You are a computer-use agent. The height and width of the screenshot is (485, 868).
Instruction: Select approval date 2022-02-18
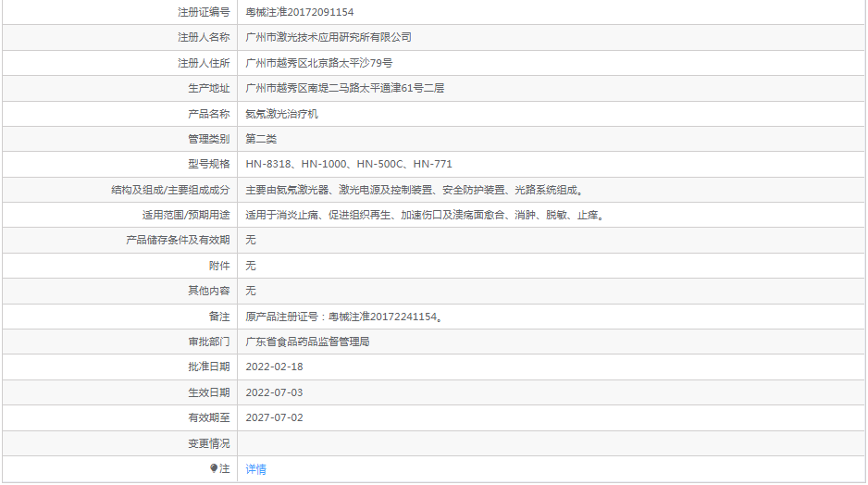pyautogui.click(x=274, y=367)
